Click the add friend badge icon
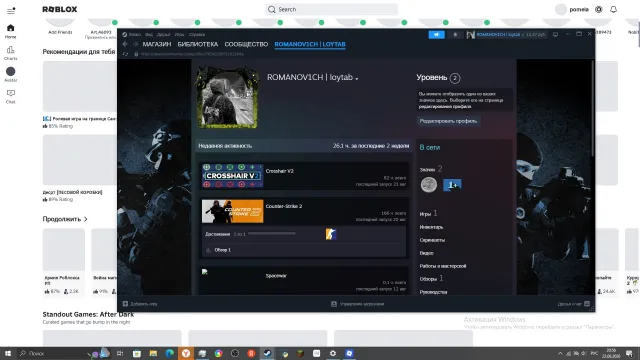Image resolution: width=640 pixels, height=360 pixels. [x=452, y=185]
